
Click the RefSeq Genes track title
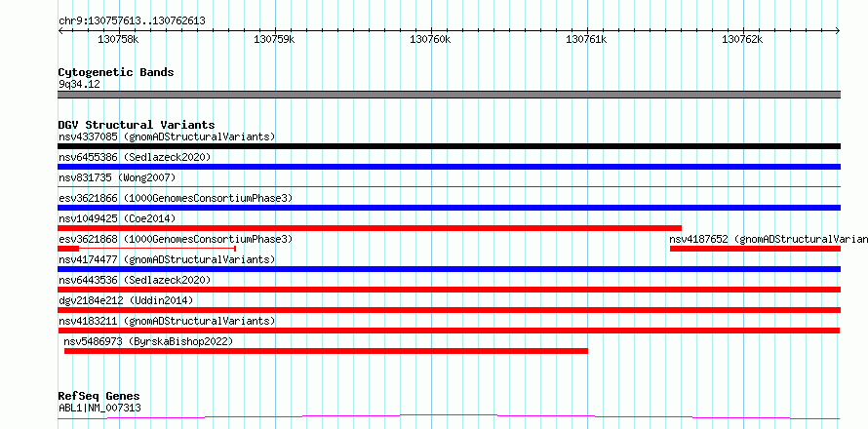[99, 397]
